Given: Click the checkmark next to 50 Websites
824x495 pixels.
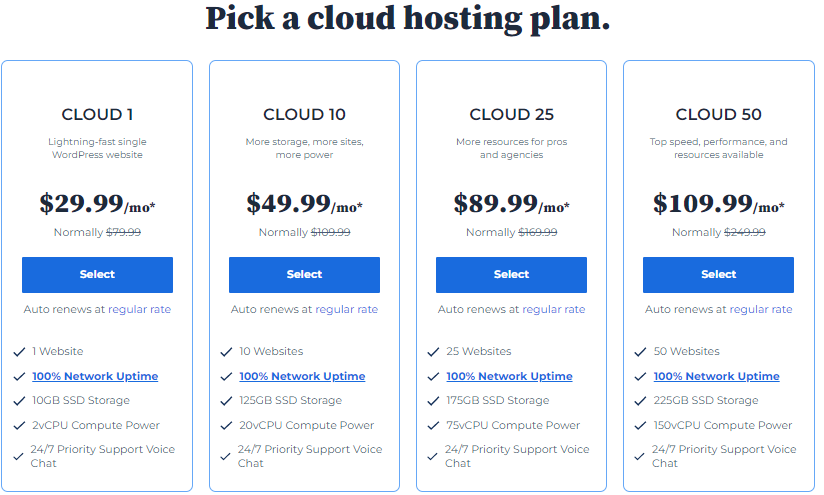Looking at the screenshot, I should coord(640,352).
